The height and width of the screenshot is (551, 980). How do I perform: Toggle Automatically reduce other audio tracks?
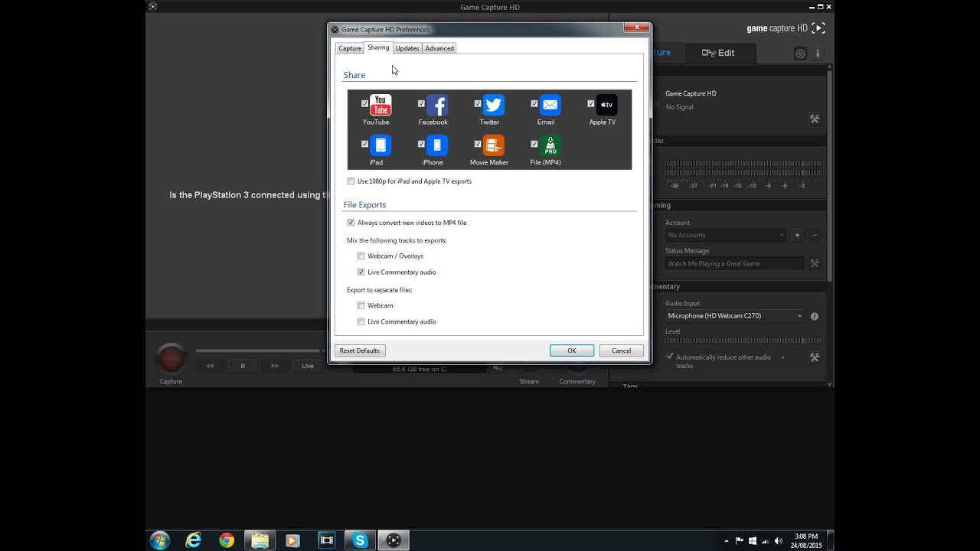coord(670,357)
